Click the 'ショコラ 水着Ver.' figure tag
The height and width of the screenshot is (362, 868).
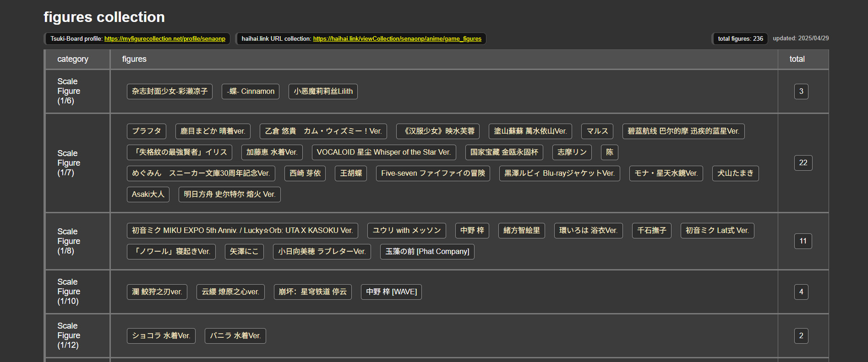click(x=161, y=336)
